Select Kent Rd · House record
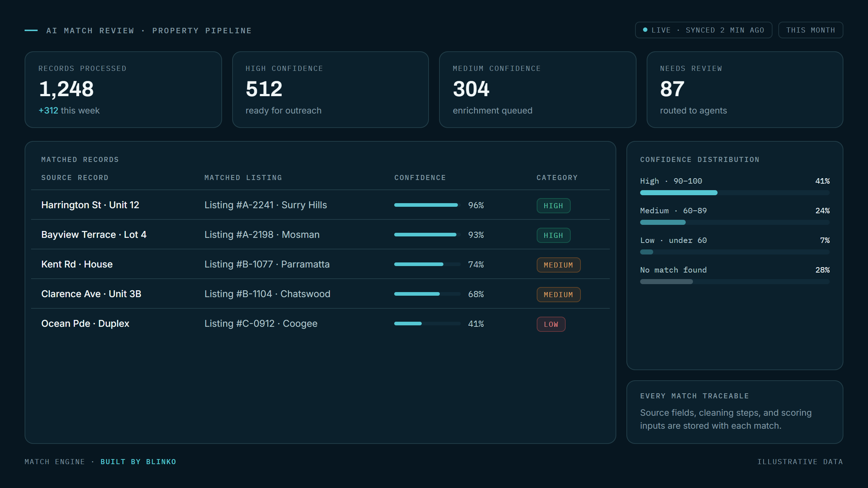 [77, 264]
